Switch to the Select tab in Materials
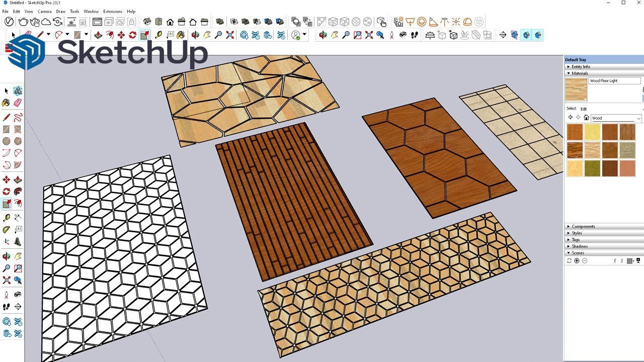Image resolution: width=644 pixels, height=362 pixels. pos(572,109)
